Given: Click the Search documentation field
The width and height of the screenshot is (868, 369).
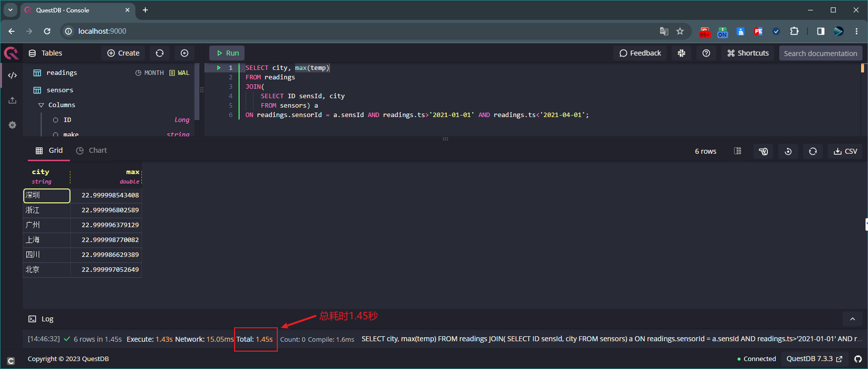Looking at the screenshot, I should tap(820, 53).
